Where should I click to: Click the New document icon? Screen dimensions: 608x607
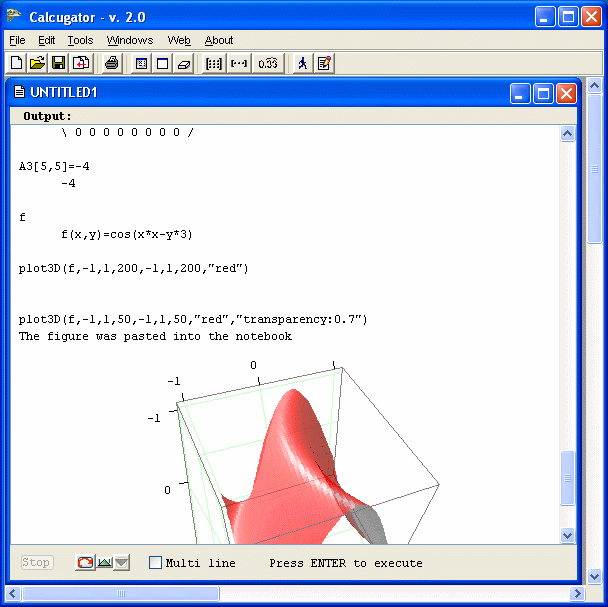click(x=17, y=63)
